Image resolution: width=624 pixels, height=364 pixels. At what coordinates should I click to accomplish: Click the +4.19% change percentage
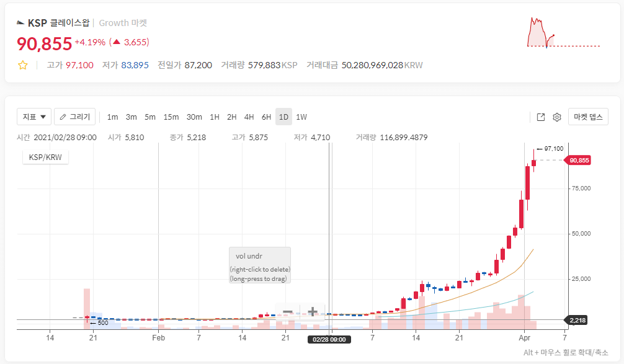pyautogui.click(x=90, y=42)
